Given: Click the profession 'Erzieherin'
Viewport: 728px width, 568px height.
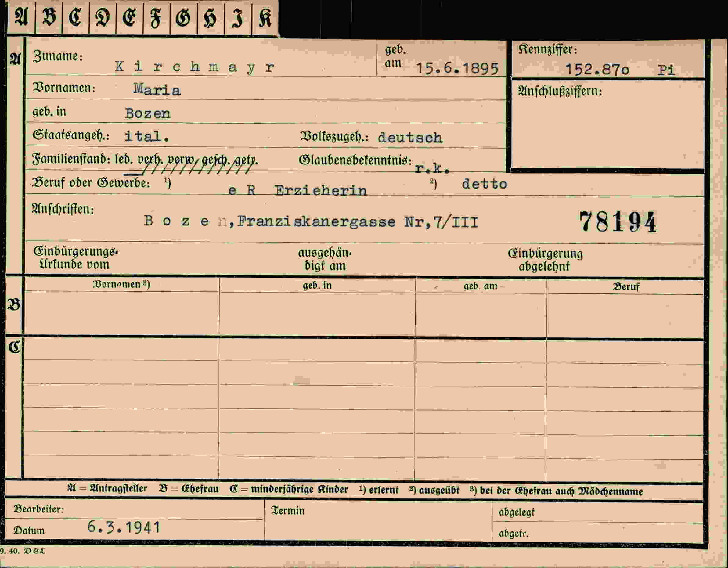Looking at the screenshot, I should [321, 190].
